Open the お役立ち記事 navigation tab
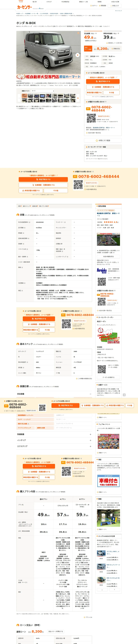Image resolution: width=138 pixels, height=644 pixels. [115, 2]
